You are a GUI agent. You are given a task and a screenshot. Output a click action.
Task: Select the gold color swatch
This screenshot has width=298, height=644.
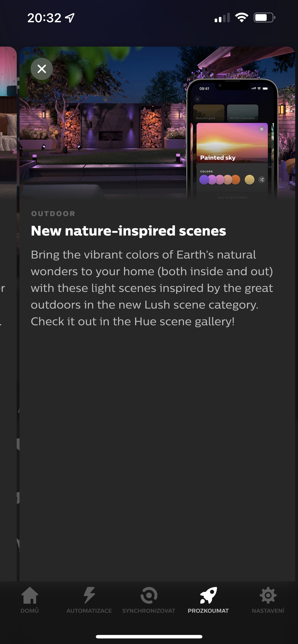249,179
